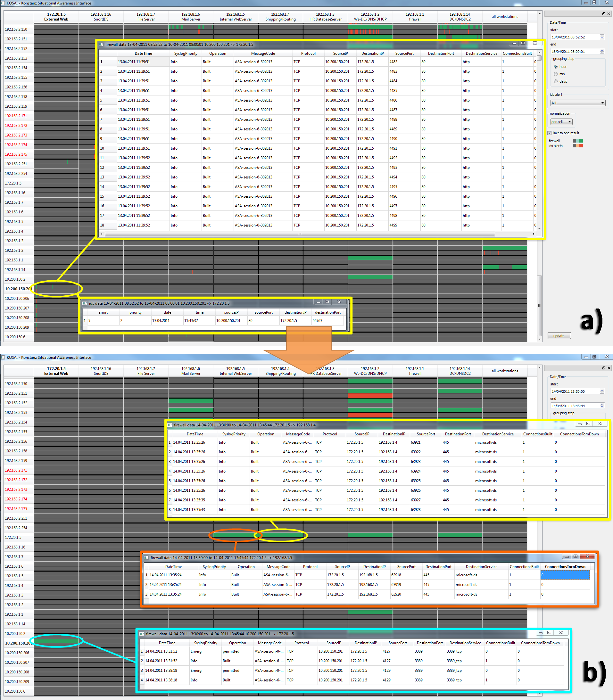Click the bold 'ConnectionsTornDown' column header
This screenshot has width=613, height=700.
pos(565,567)
